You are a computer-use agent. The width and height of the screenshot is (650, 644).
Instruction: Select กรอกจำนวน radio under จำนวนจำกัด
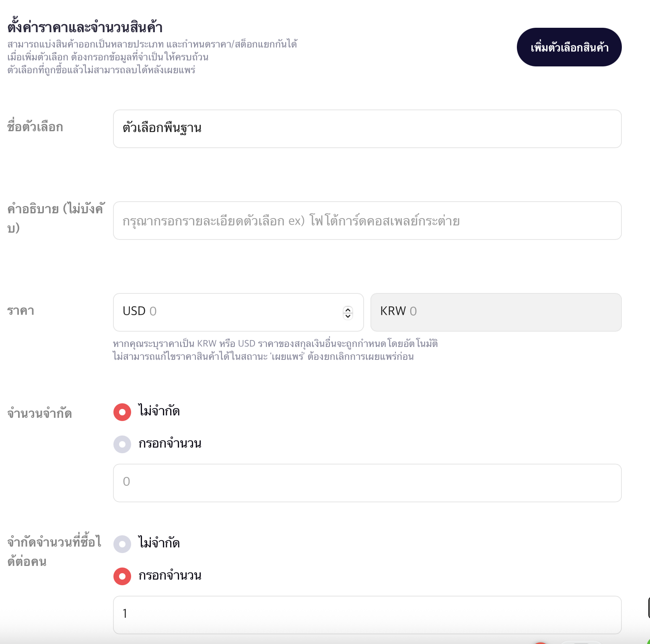[x=122, y=444]
